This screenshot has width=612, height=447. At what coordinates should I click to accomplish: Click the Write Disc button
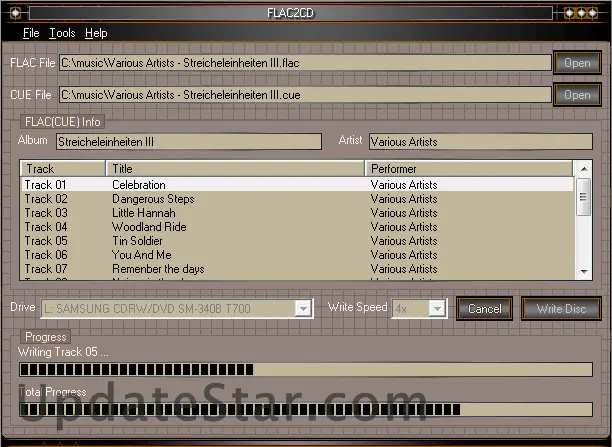click(561, 308)
